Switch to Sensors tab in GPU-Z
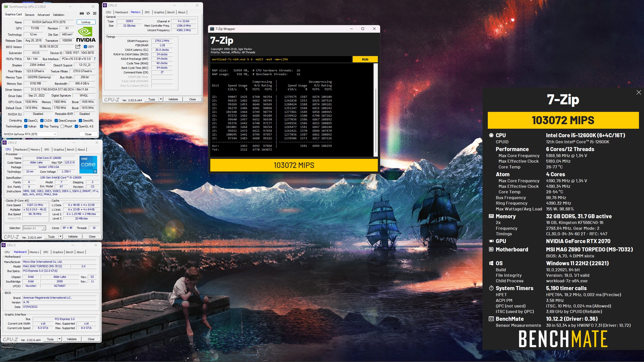 tap(30, 15)
